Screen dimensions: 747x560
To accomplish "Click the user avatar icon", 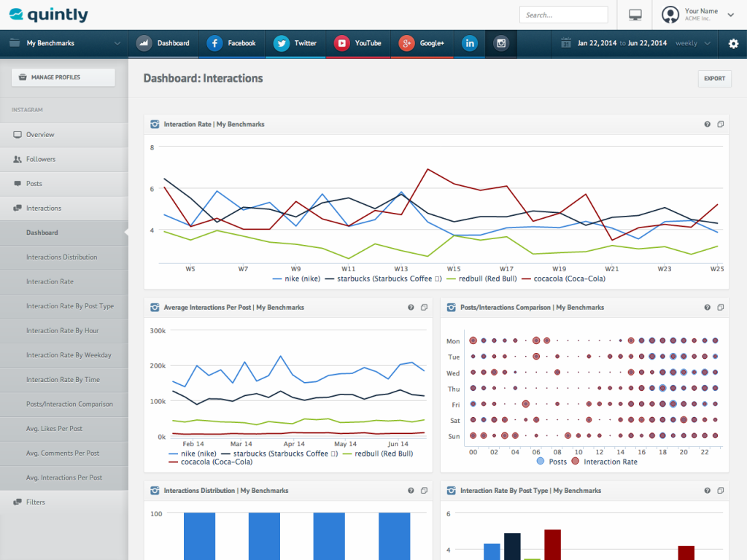I will click(670, 15).
